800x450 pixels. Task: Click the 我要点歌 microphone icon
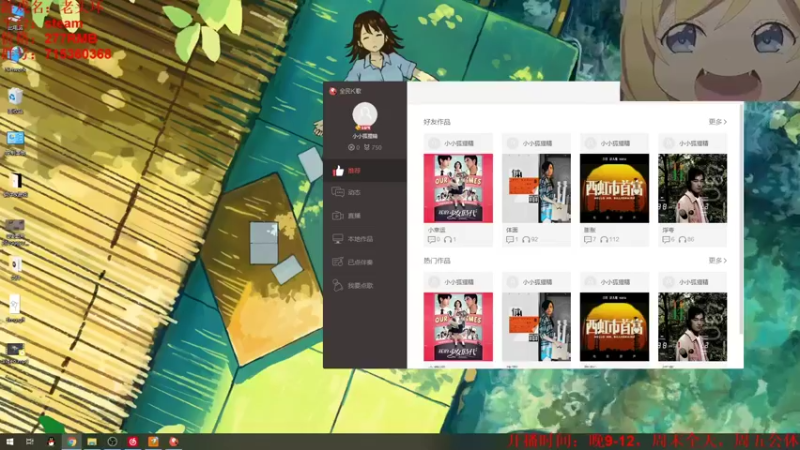338,285
